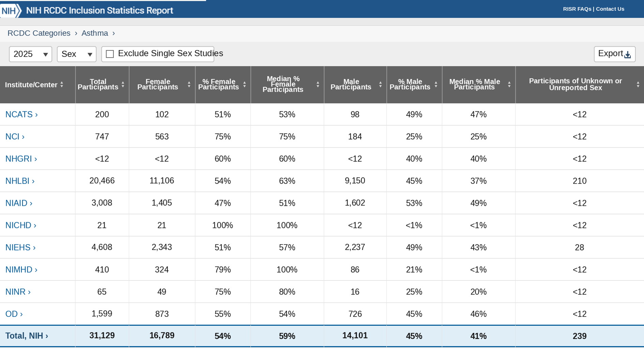This screenshot has width=644, height=354.
Task: Sort by Female Participants column arrows
Action: (x=189, y=84)
